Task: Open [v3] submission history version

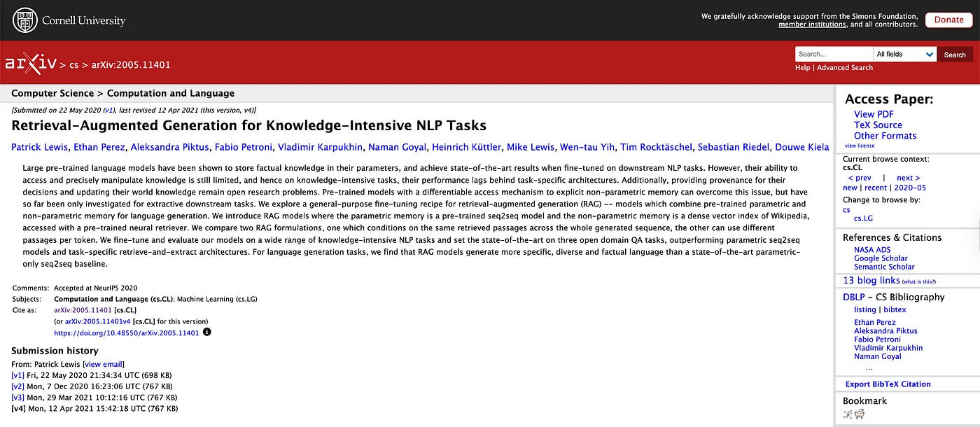Action: coord(18,397)
